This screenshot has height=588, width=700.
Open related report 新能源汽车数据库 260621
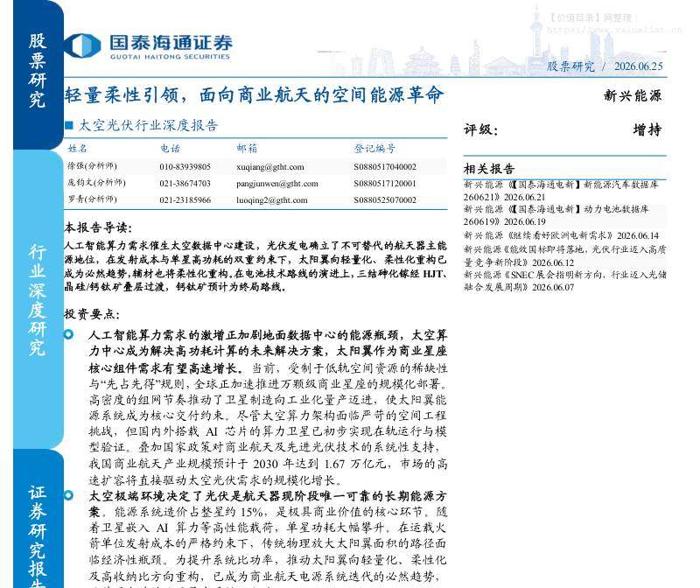coord(561,191)
